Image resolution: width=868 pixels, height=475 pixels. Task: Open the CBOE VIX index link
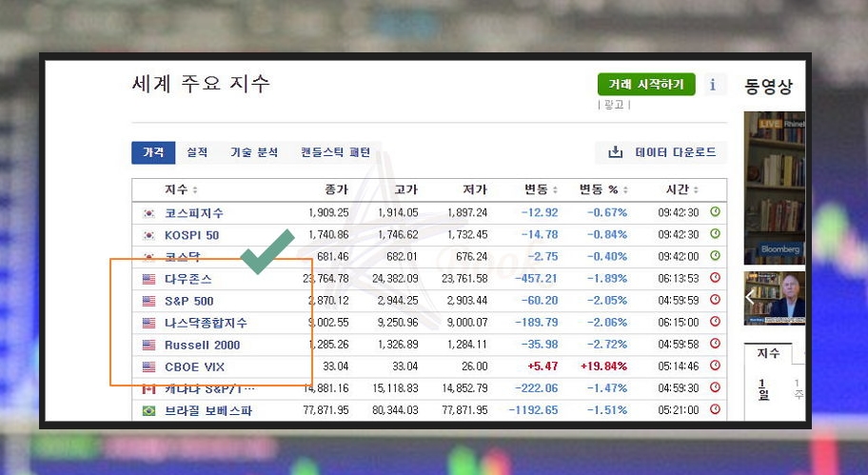point(195,366)
